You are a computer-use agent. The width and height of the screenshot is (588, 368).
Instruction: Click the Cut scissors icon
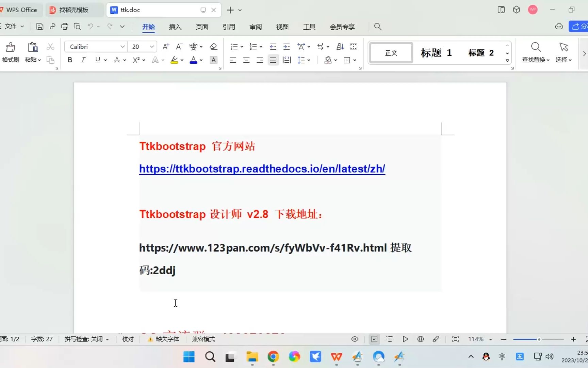[50, 47]
